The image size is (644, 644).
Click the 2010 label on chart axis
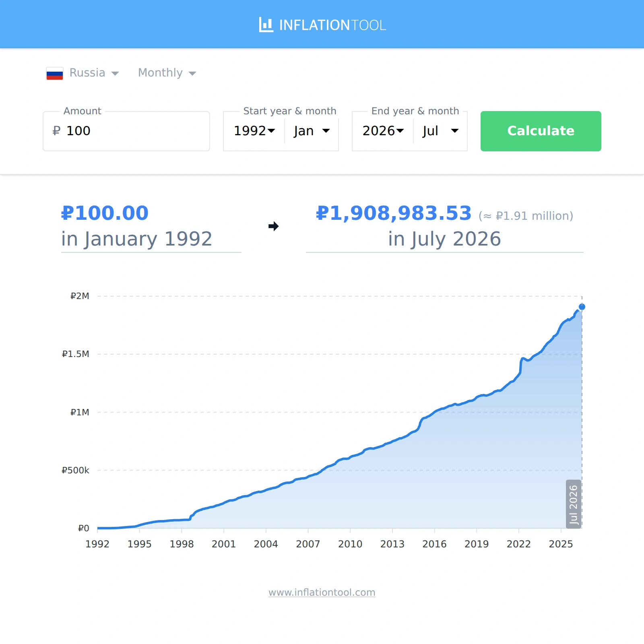(x=350, y=544)
